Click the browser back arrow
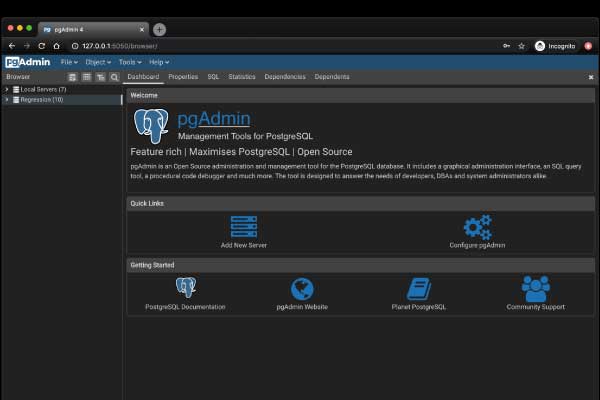Viewport: 600px width, 400px height. [x=12, y=46]
